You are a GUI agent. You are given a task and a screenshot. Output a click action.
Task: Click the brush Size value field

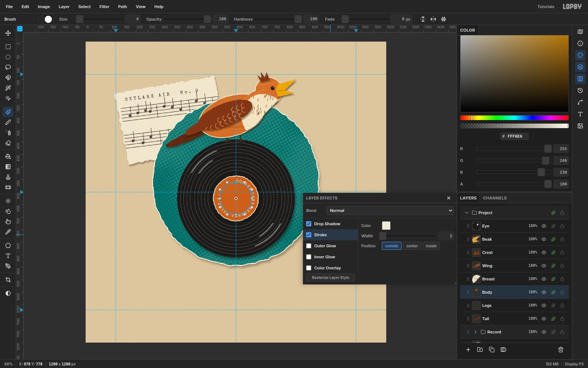(133, 19)
